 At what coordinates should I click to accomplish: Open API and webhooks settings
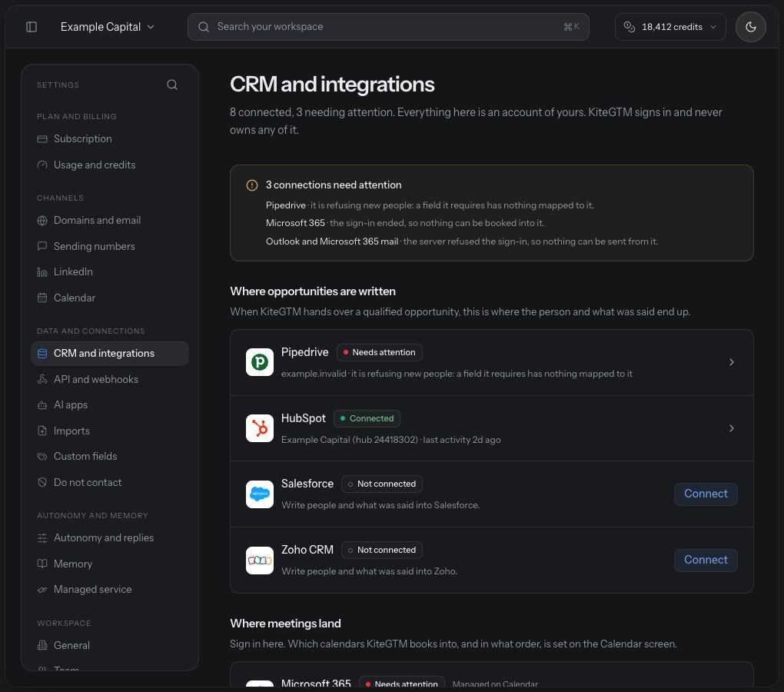(x=109, y=379)
